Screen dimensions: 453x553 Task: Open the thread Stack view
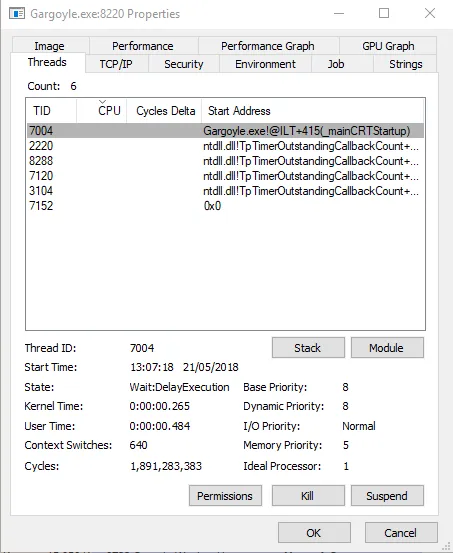pos(308,348)
